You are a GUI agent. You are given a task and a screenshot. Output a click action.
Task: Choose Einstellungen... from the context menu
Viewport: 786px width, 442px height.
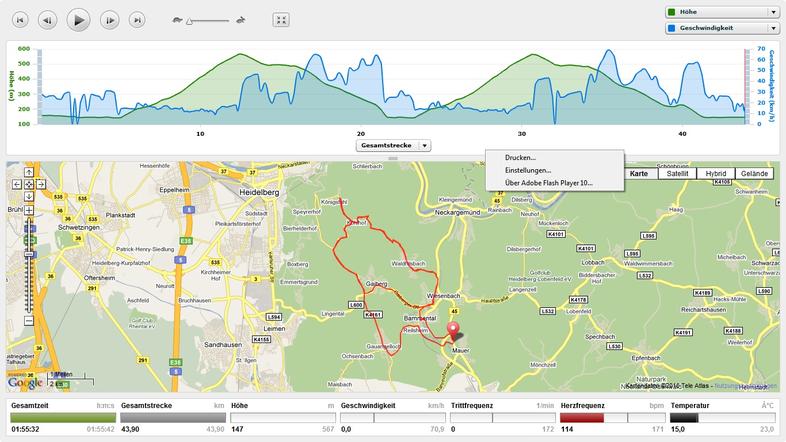pyautogui.click(x=528, y=170)
